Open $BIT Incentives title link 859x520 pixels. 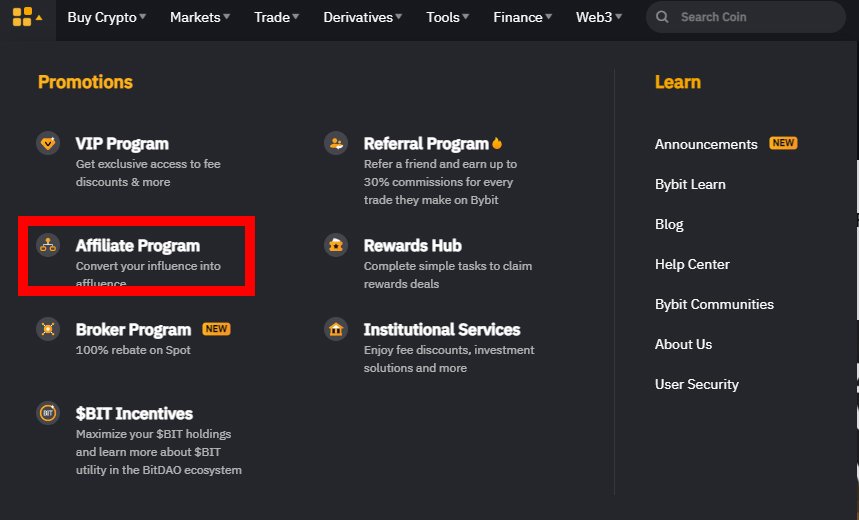click(134, 413)
